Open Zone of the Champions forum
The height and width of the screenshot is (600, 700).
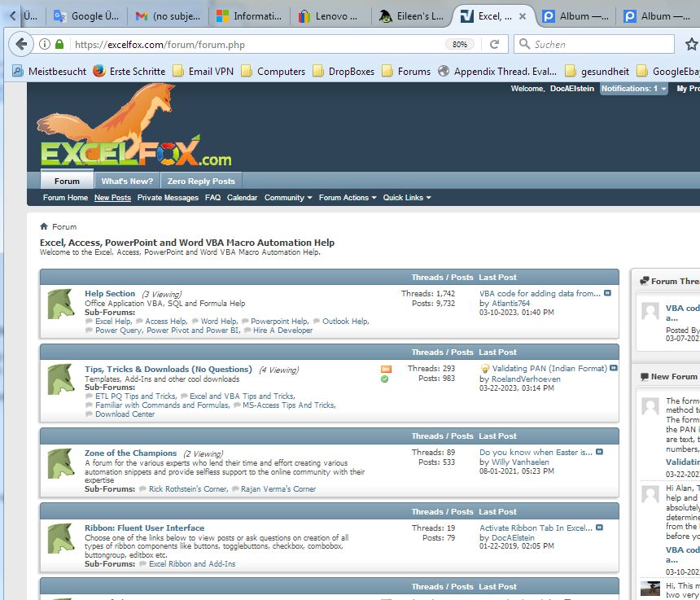point(131,453)
